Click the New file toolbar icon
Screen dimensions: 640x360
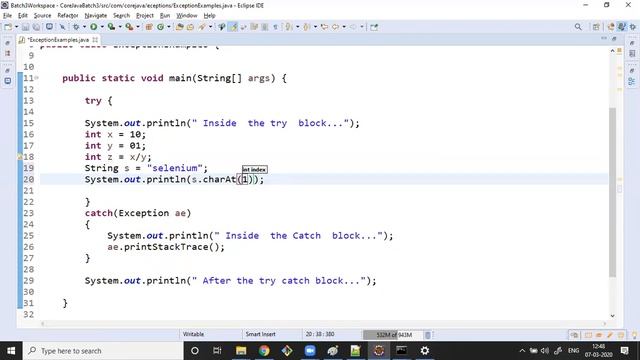[8, 27]
